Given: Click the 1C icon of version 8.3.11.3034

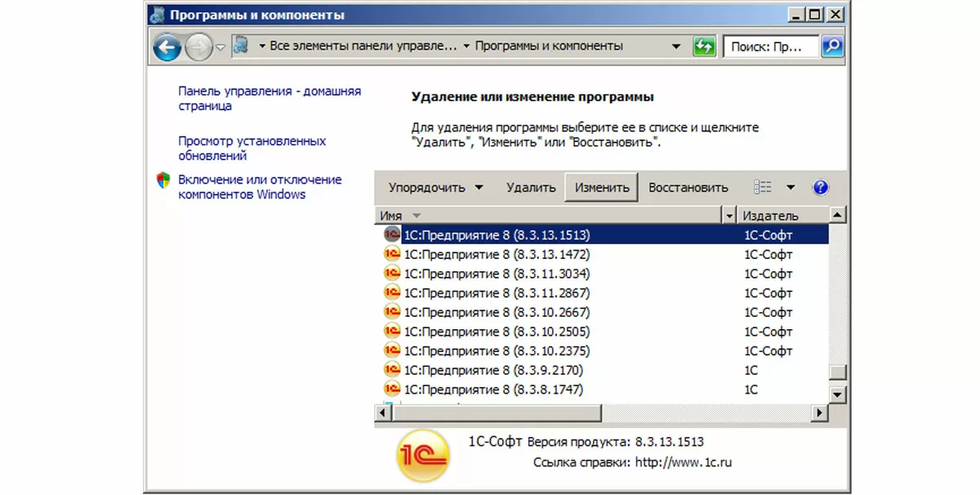Looking at the screenshot, I should 392,273.
